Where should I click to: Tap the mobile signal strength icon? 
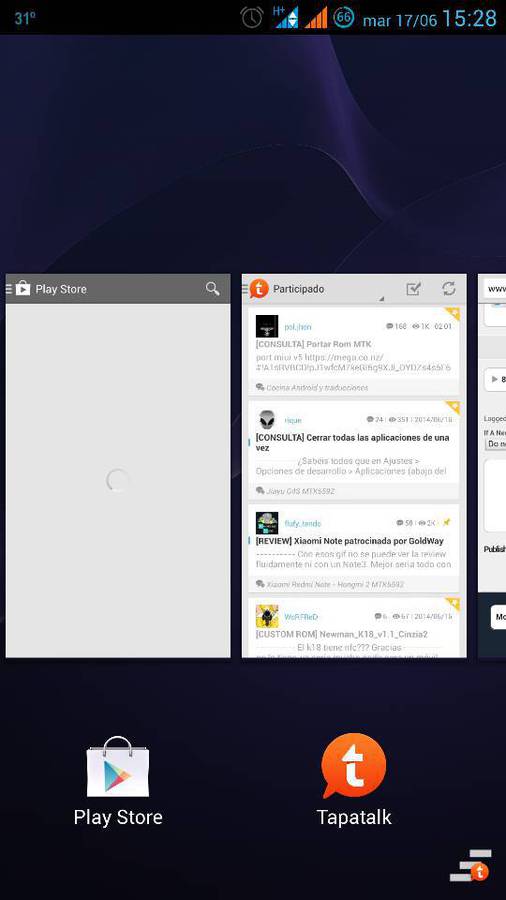[316, 18]
